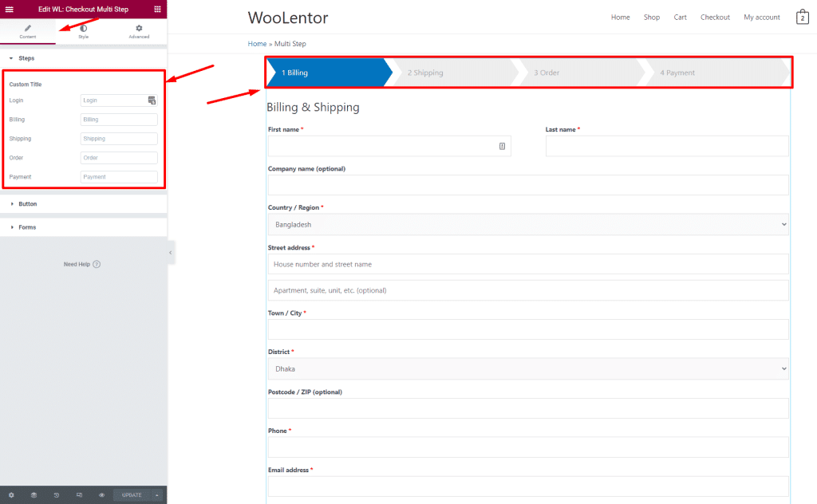Click the dynamic tags icon in Login field
Screen dimensions: 817x504
point(152,100)
